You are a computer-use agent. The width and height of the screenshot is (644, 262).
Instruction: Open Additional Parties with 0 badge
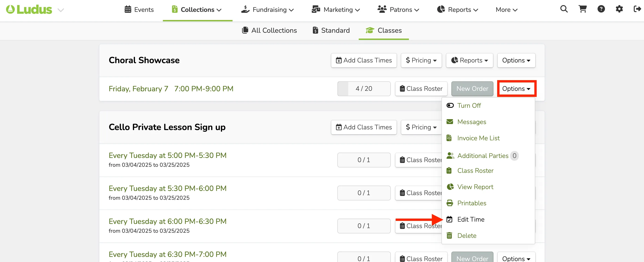483,155
